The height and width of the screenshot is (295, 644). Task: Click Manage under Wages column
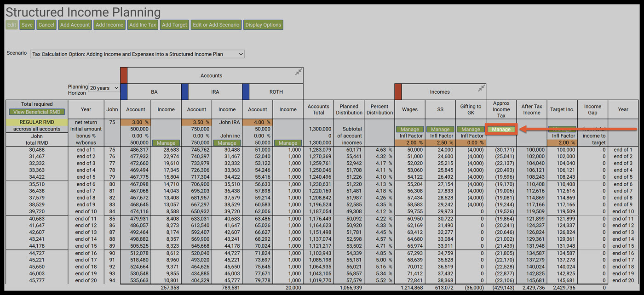409,130
